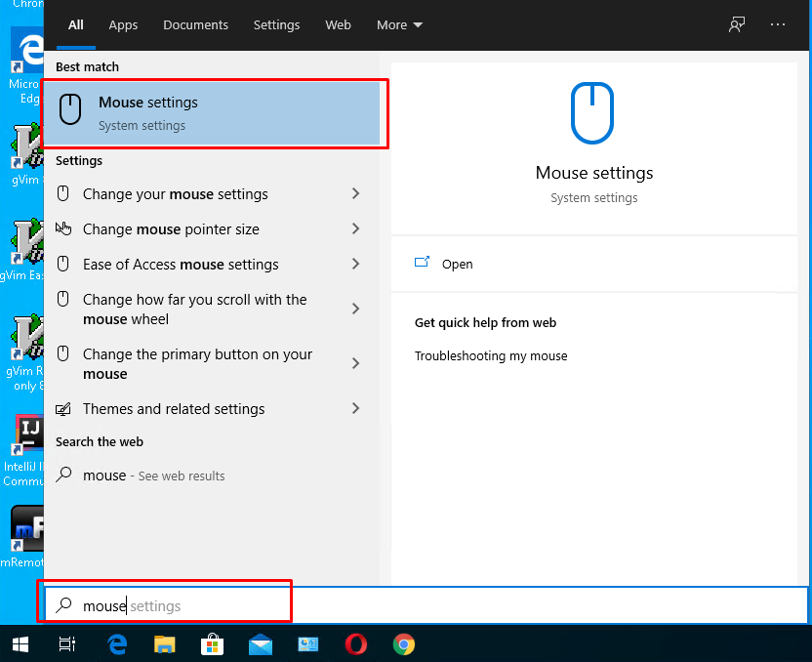Launch Google Chrome from the taskbar

pyautogui.click(x=404, y=644)
